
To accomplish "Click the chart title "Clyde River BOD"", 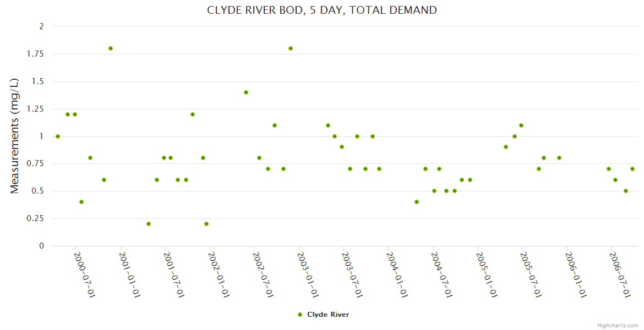I will 321,10.
